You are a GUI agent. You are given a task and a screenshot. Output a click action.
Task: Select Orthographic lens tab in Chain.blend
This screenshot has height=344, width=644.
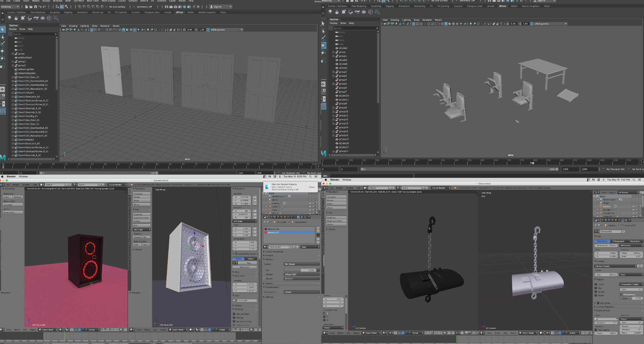pyautogui.click(x=618, y=241)
